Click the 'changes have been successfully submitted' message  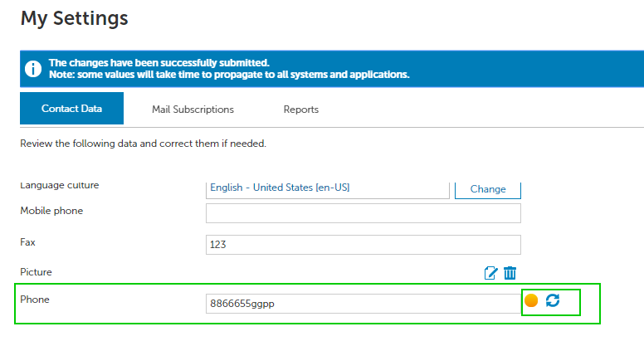(x=159, y=63)
